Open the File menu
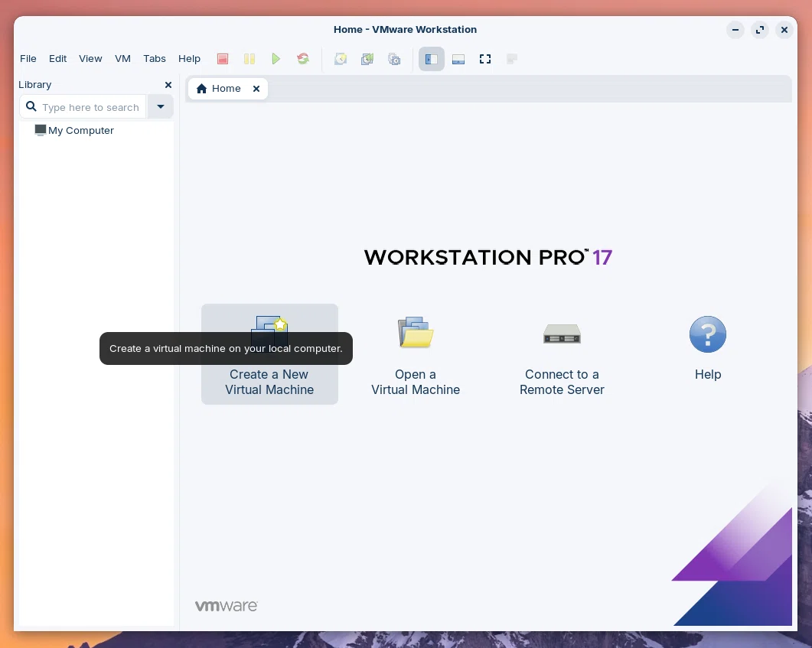The width and height of the screenshot is (812, 648). click(28, 58)
